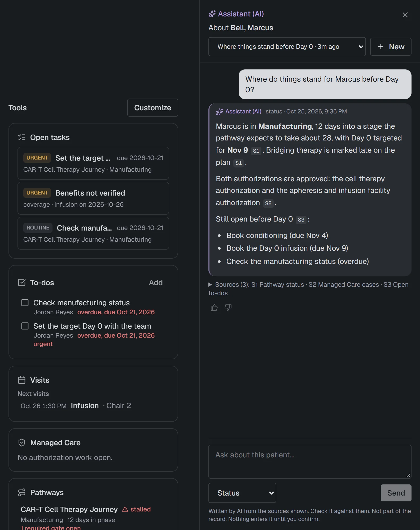Image resolution: width=420 pixels, height=530 pixels.
Task: Open the urgent Benefits not verified task
Action: coord(93,198)
